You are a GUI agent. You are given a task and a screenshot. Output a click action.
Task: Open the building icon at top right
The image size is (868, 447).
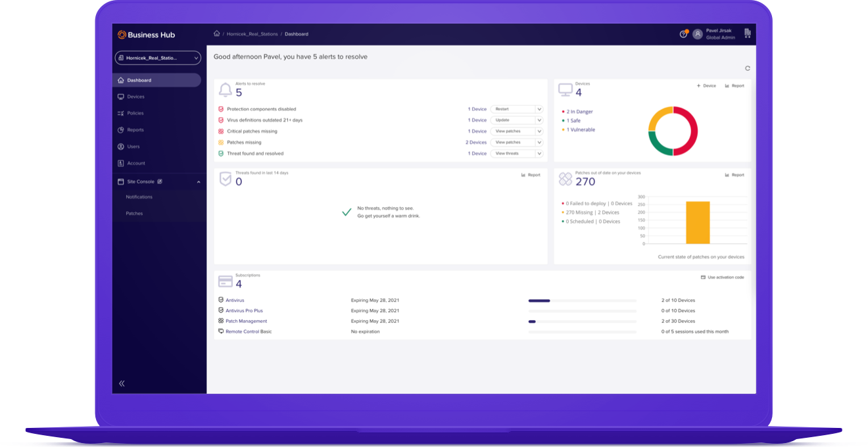coord(747,34)
